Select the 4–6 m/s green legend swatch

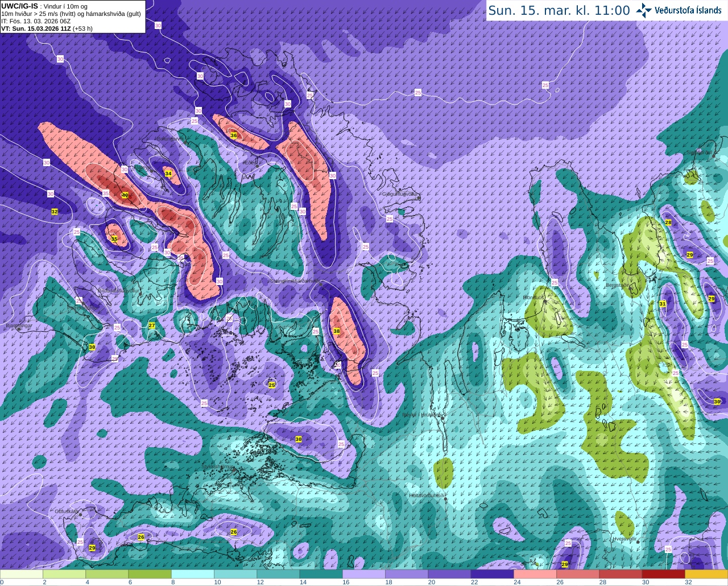(x=107, y=574)
